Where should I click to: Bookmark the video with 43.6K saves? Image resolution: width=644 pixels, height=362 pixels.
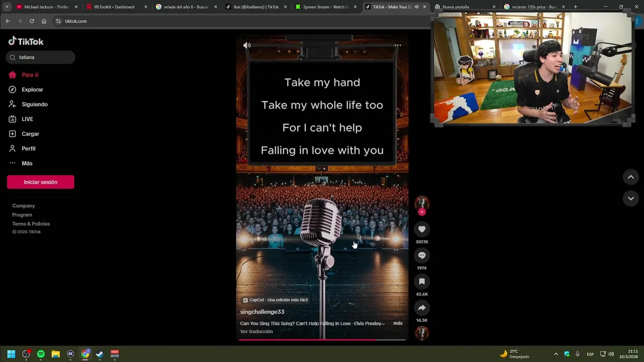point(422,282)
